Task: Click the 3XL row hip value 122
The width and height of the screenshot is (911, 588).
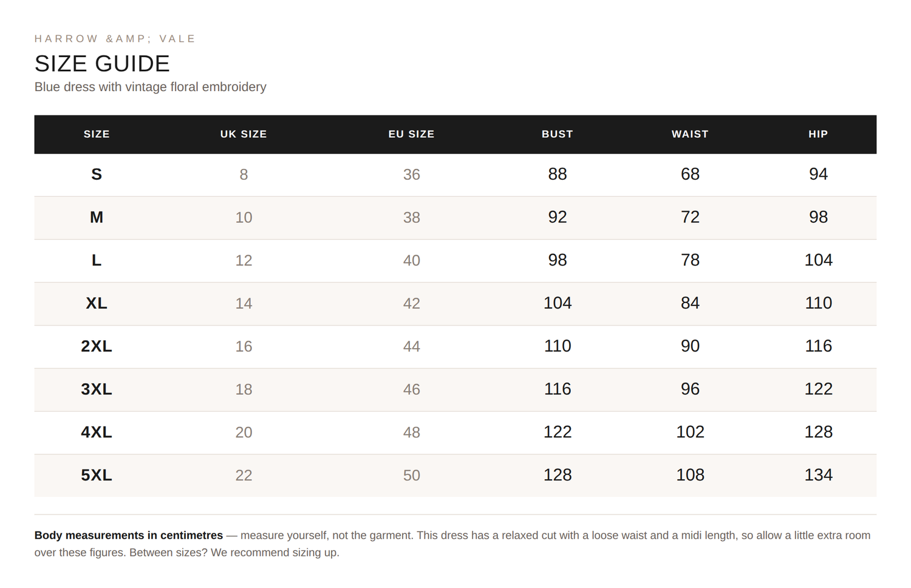Action: [x=818, y=389]
